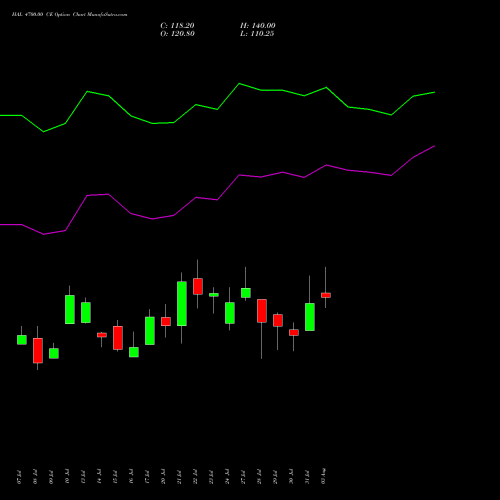The width and height of the screenshot is (500, 500).
Task: Click the '10 Jul' date axis label
Action: click(67, 477)
